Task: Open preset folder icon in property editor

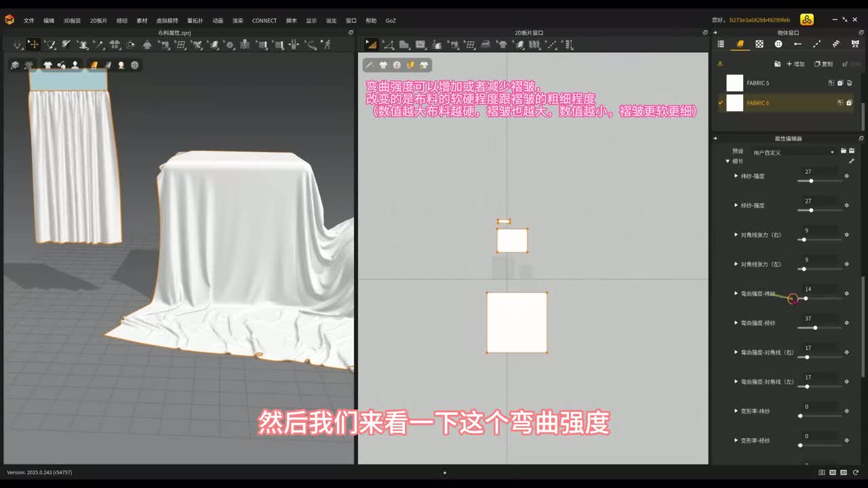Action: [844, 150]
